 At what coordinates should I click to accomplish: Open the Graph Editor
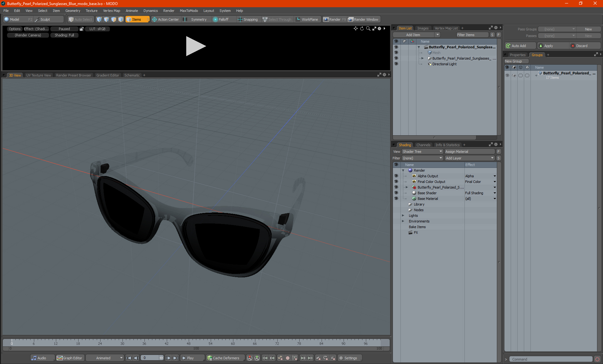tap(70, 358)
